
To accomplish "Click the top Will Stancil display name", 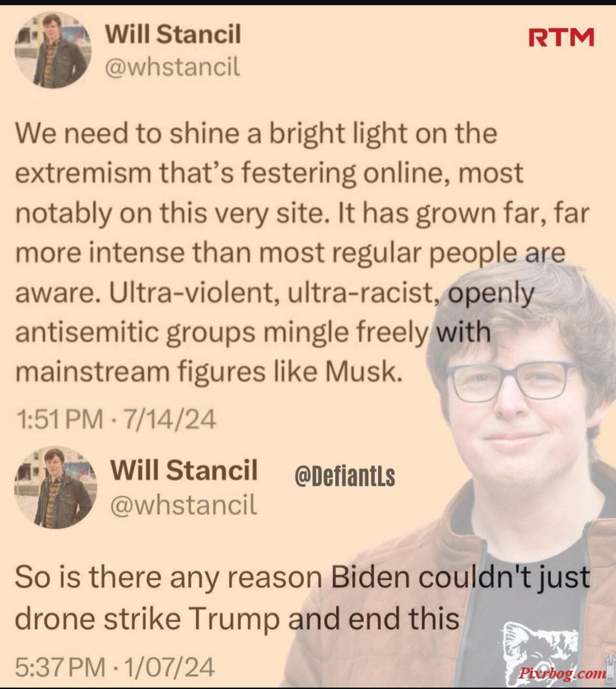I will pyautogui.click(x=173, y=34).
